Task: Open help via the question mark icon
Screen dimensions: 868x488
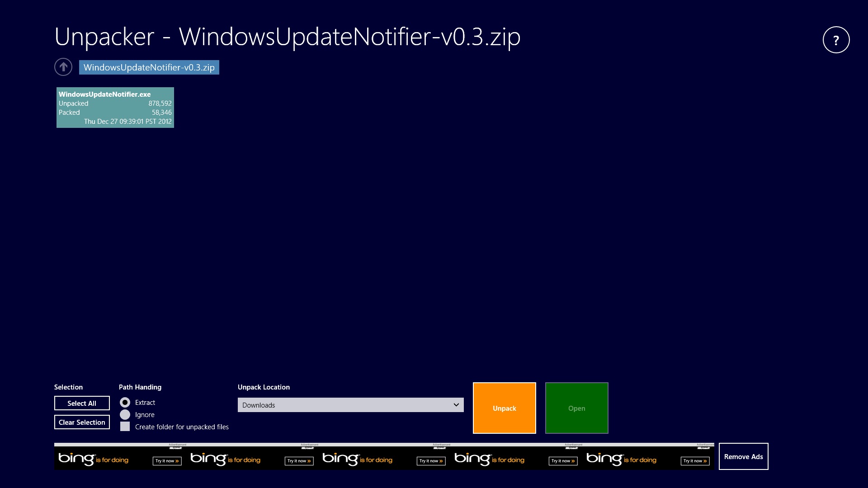Action: 836,40
